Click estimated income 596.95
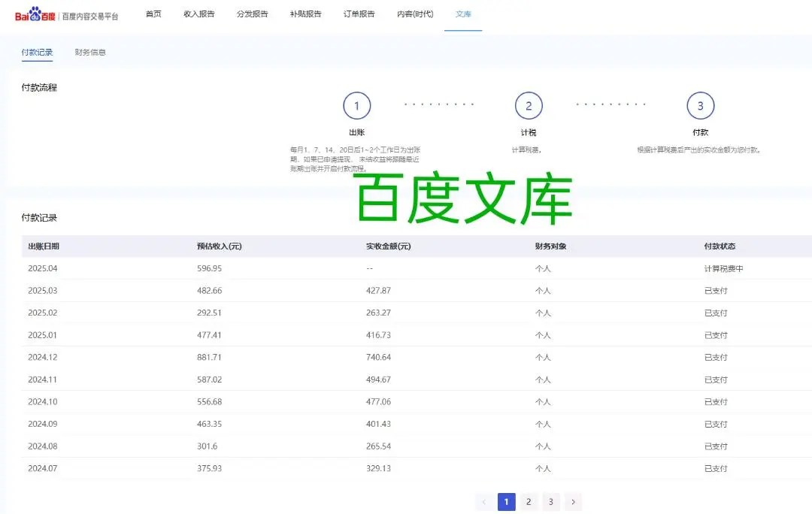The width and height of the screenshot is (812, 514). [x=209, y=268]
